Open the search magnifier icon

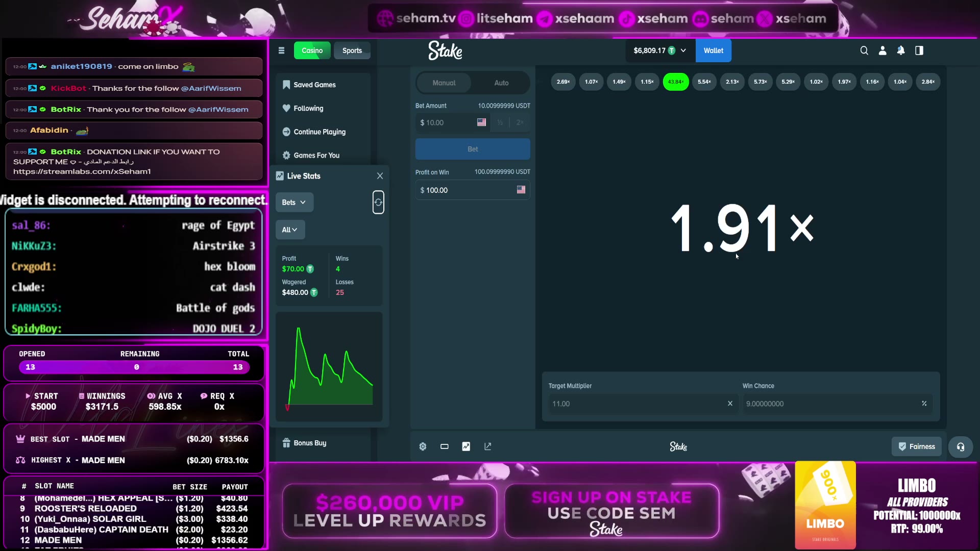tap(864, 51)
